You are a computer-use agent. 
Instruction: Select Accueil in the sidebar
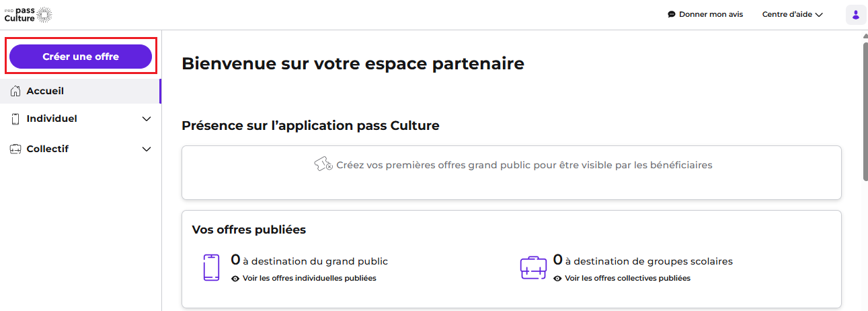click(x=81, y=91)
